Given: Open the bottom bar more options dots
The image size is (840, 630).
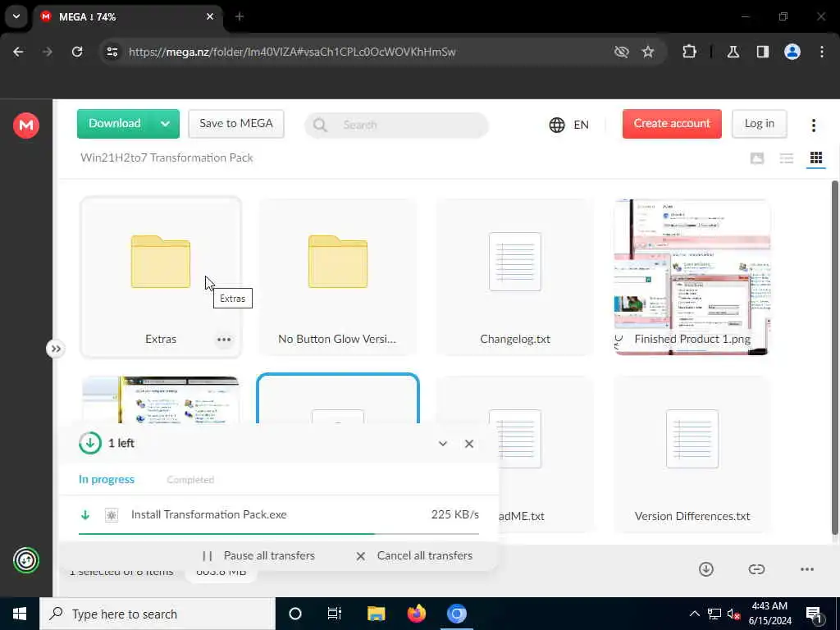Looking at the screenshot, I should pyautogui.click(x=807, y=569).
